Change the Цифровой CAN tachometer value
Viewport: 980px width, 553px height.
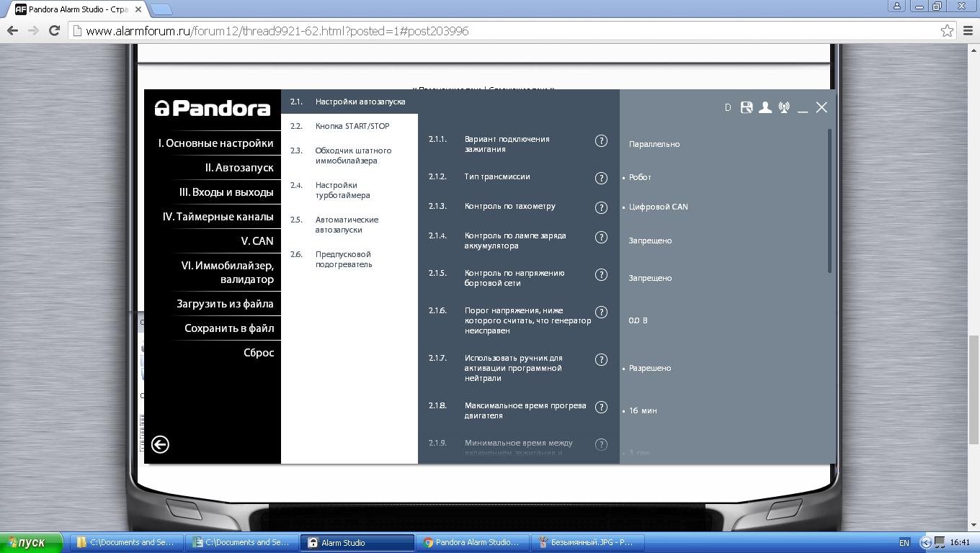(659, 207)
